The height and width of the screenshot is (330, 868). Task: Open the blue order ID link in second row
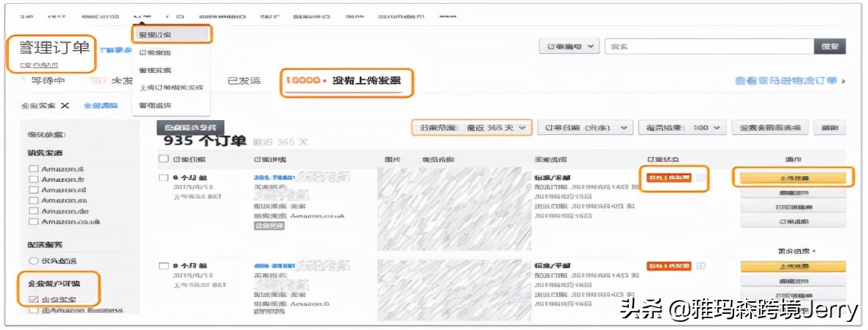click(274, 266)
